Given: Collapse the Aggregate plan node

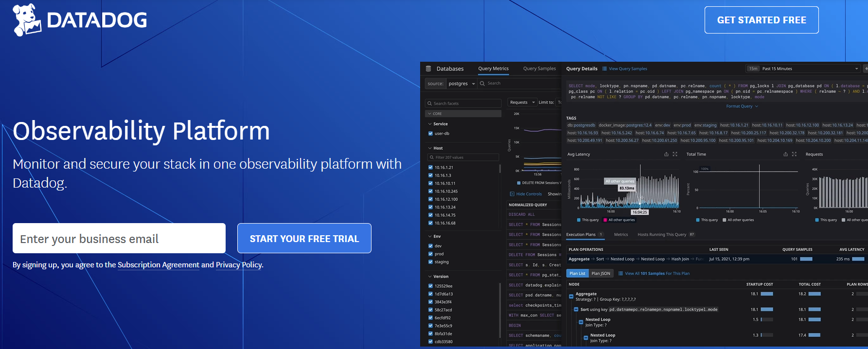Looking at the screenshot, I should point(571,297).
